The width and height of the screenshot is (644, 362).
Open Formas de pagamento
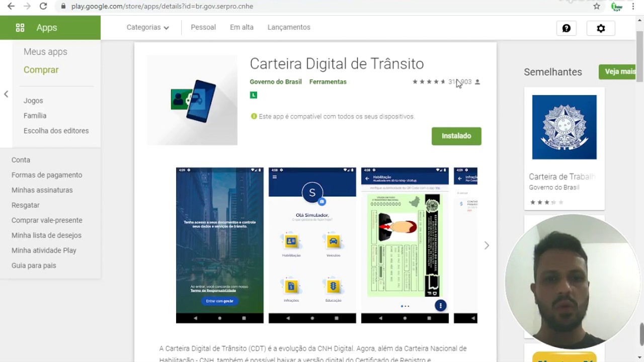click(47, 175)
